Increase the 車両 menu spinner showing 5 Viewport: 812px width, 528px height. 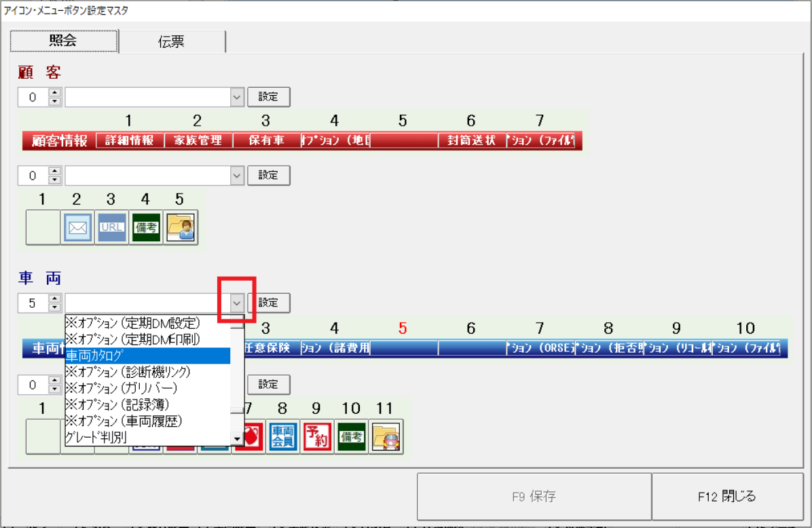[x=54, y=298]
